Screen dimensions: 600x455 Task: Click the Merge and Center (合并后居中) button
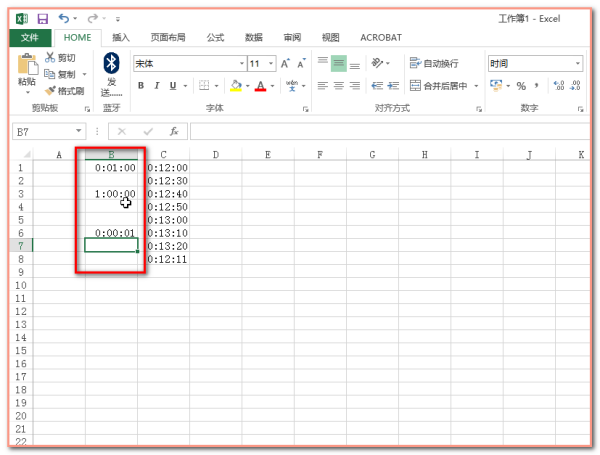pos(444,86)
